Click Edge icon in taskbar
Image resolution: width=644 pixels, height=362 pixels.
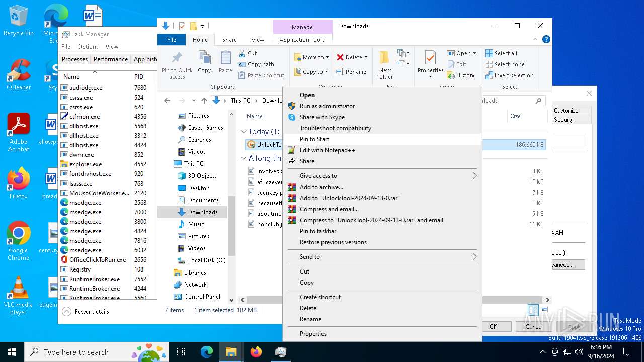[207, 352]
